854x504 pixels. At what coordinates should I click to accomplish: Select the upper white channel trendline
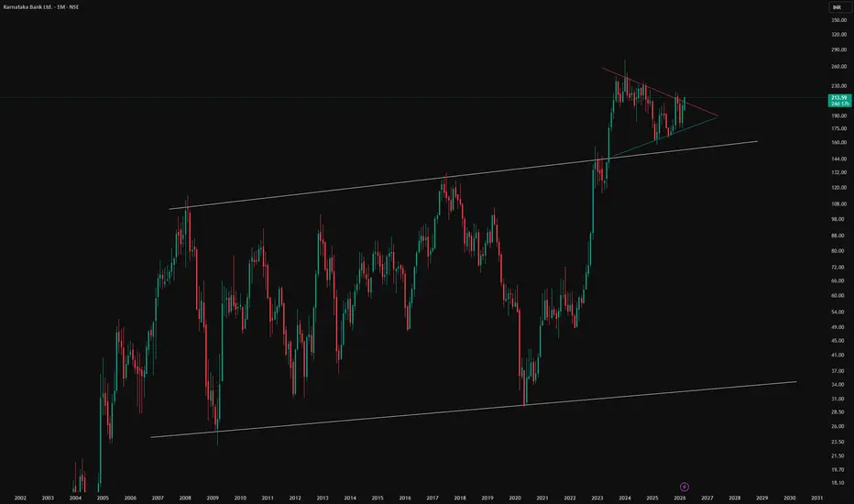point(463,175)
